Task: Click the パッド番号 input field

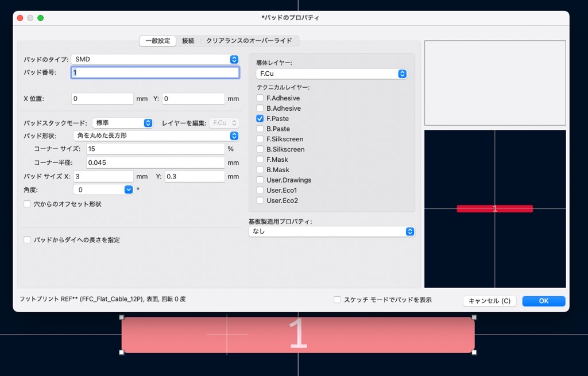Action: pos(155,73)
